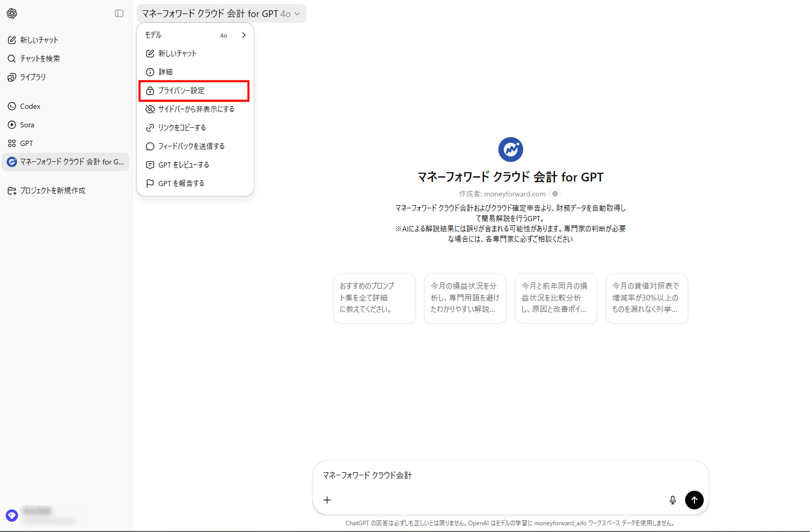Screen dimensions: 810x532
Task: Open 詳細 from the dropdown menu
Action: click(x=195, y=72)
